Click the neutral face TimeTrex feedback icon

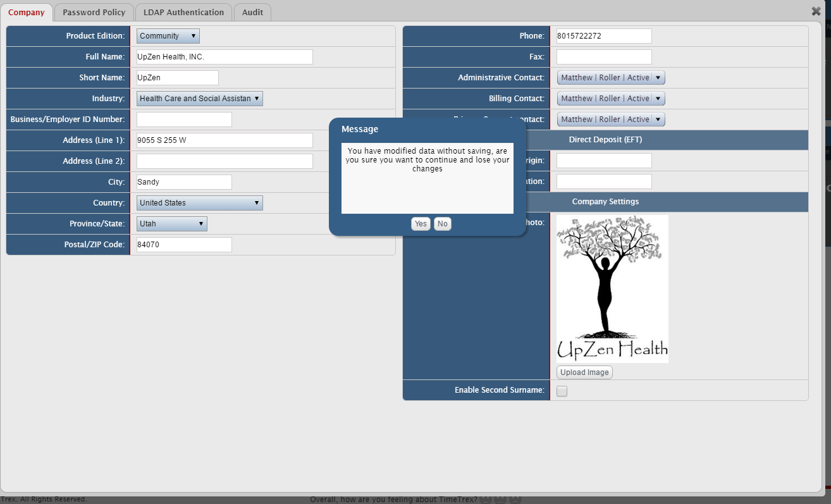500,500
